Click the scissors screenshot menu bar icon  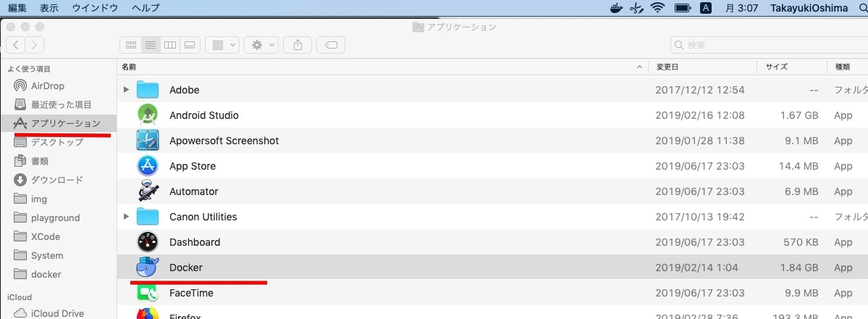(x=637, y=8)
